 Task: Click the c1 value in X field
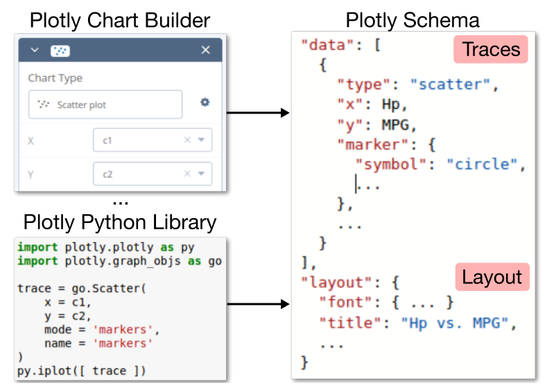tap(107, 141)
